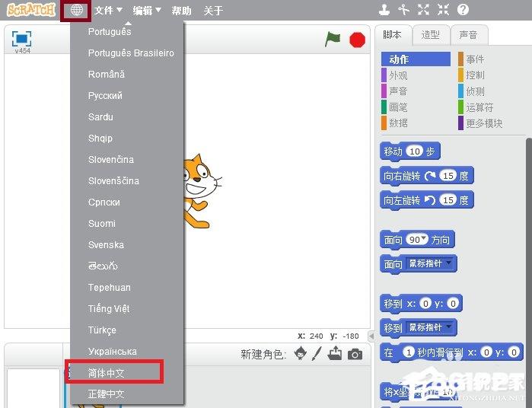
Task: Select the 动作 block category
Action: click(x=416, y=59)
